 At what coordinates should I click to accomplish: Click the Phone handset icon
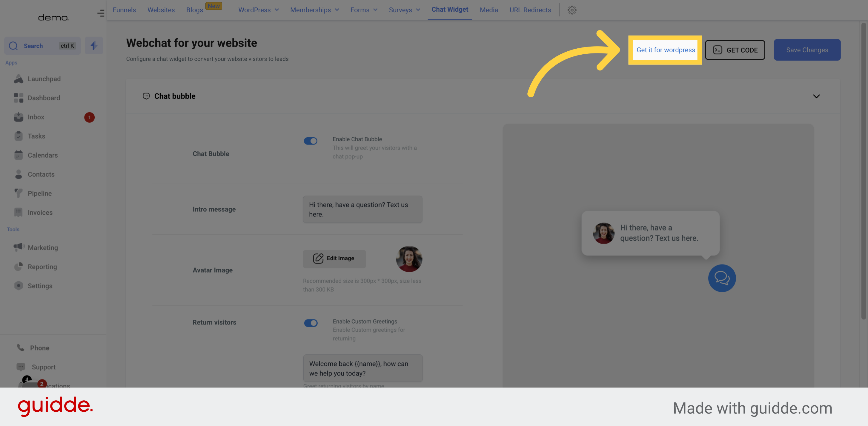[x=21, y=347]
